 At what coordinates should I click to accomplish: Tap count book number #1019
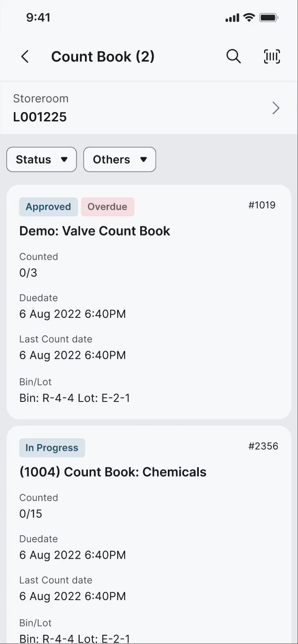tap(262, 205)
